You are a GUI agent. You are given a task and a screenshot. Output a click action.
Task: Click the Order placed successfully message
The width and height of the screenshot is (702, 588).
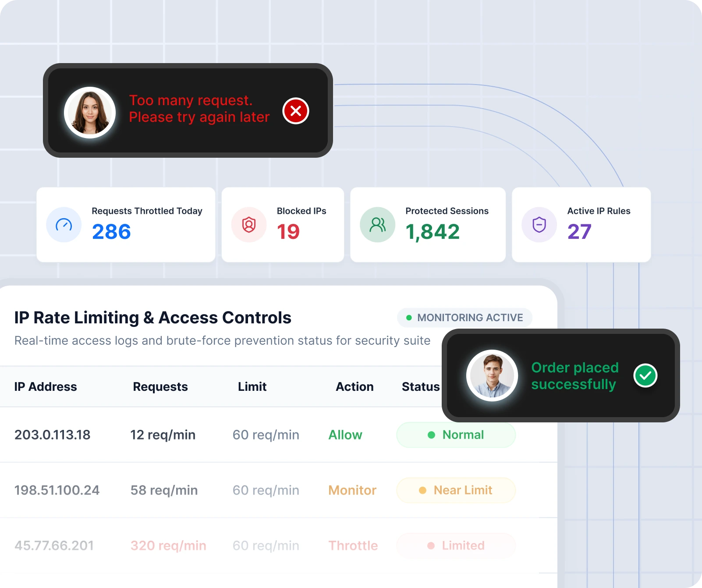pos(575,376)
